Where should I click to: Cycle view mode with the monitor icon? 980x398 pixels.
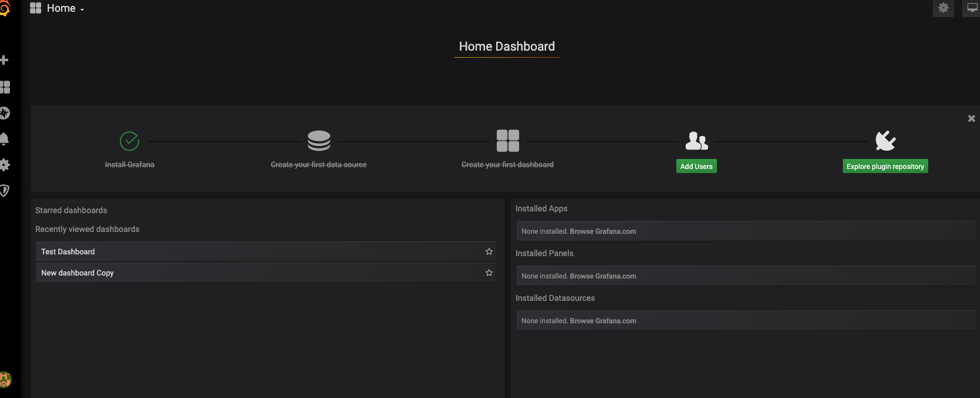[972, 8]
